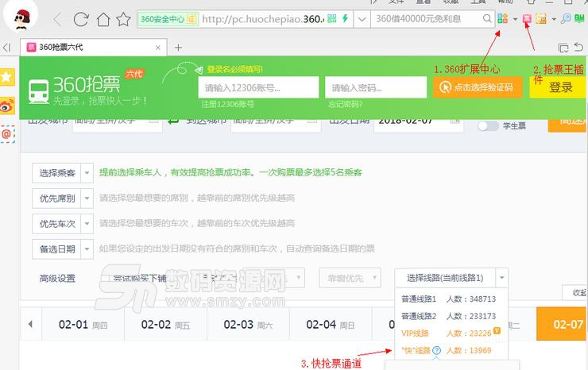Click the yellow 登录 button

point(559,87)
